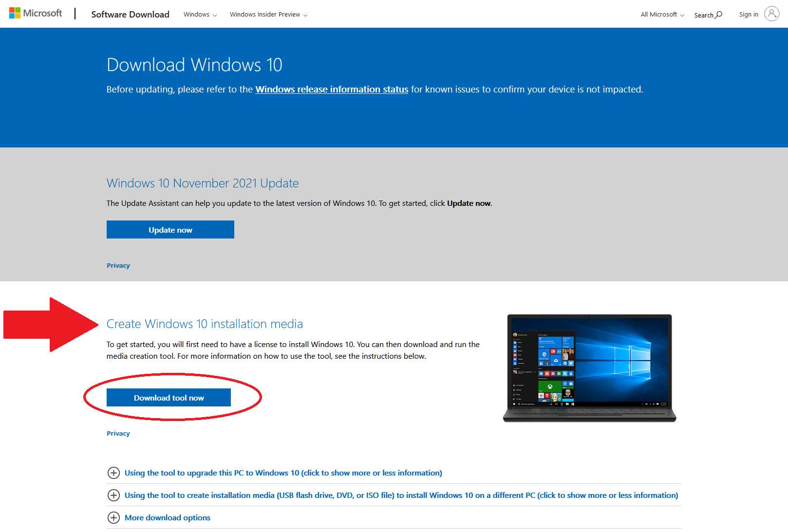Open the Windows dropdown in the header
Viewport: 788px width, 532px height.
click(199, 15)
